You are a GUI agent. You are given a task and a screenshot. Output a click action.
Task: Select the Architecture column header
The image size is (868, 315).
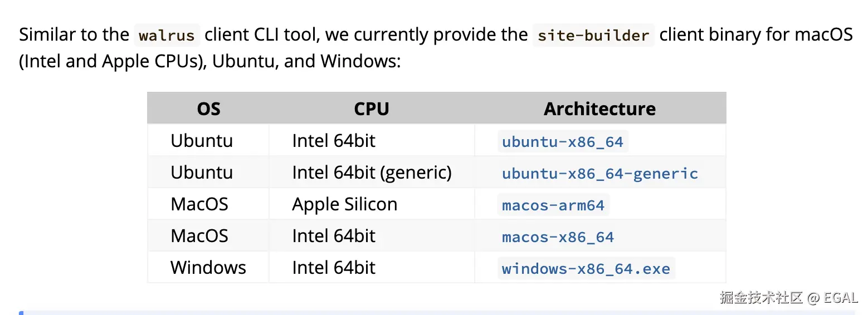pyautogui.click(x=599, y=109)
